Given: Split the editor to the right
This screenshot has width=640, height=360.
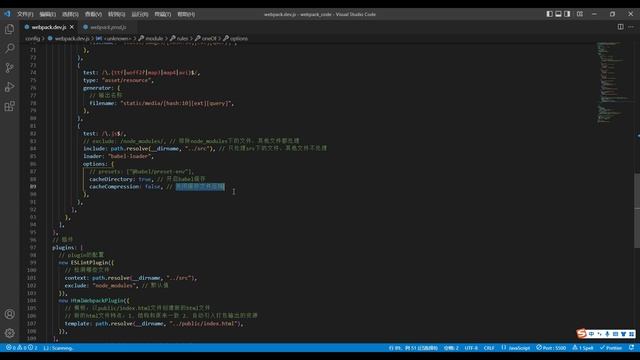Looking at the screenshot, I should (x=620, y=27).
